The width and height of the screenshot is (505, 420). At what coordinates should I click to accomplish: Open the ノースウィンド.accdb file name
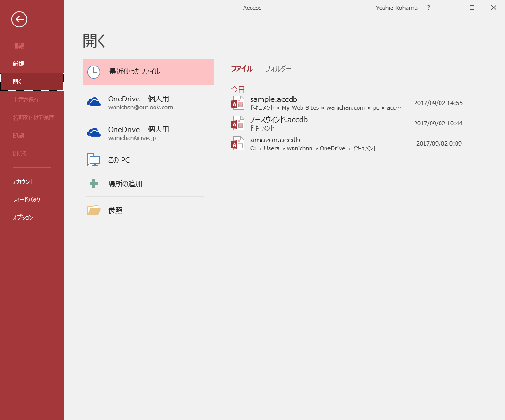278,120
